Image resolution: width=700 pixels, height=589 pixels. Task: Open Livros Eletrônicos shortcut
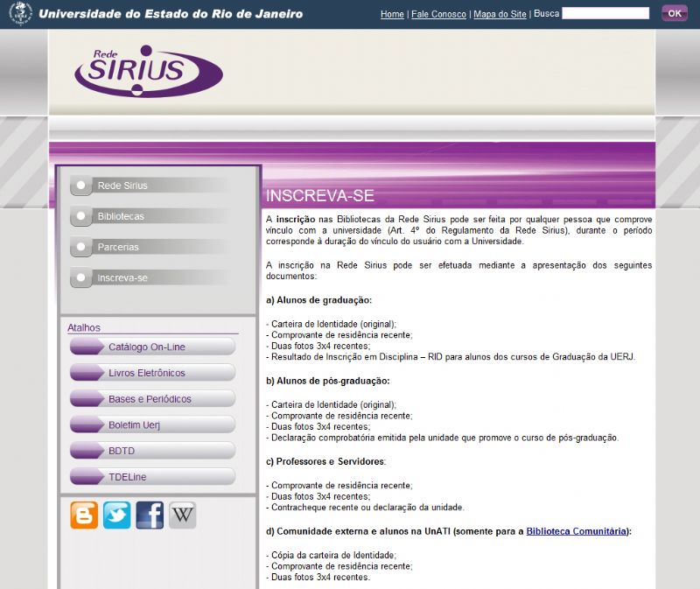tap(152, 373)
